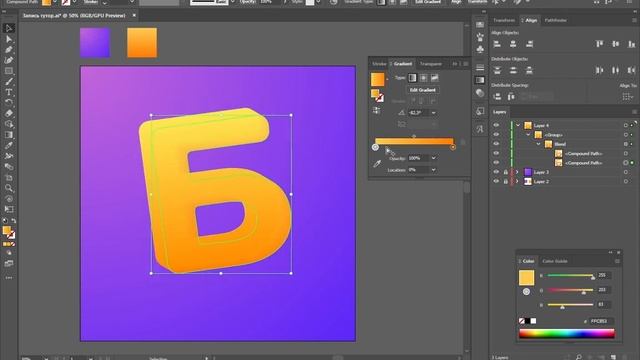Click horizontal align left icon
Viewport: 640px width, 360px height.
click(497, 44)
